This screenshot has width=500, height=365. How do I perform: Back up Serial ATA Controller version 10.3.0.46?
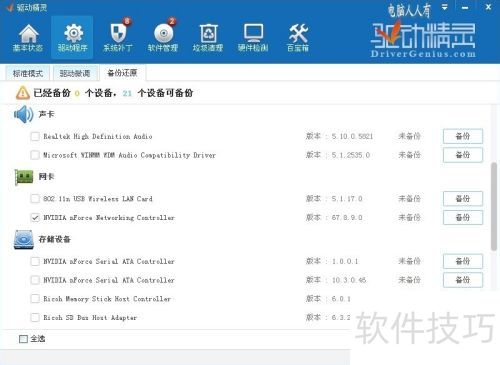tap(463, 280)
